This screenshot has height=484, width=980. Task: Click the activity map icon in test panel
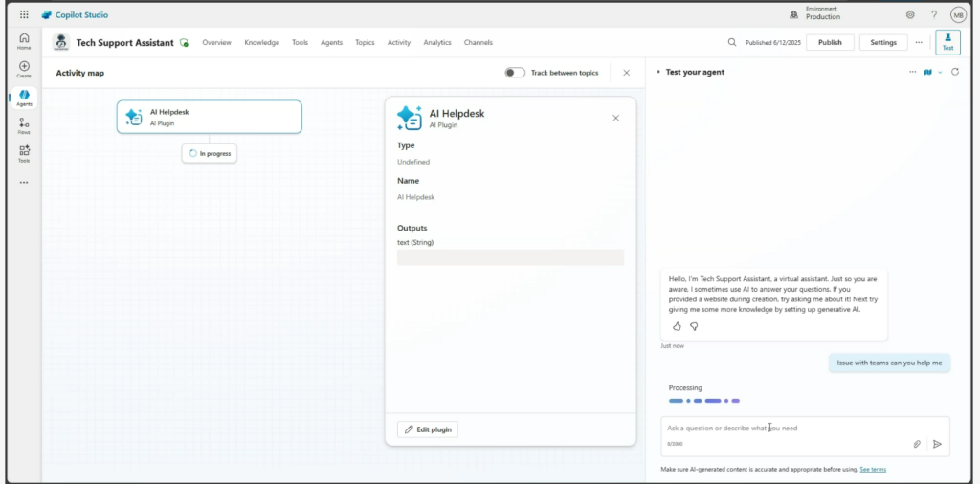[928, 72]
